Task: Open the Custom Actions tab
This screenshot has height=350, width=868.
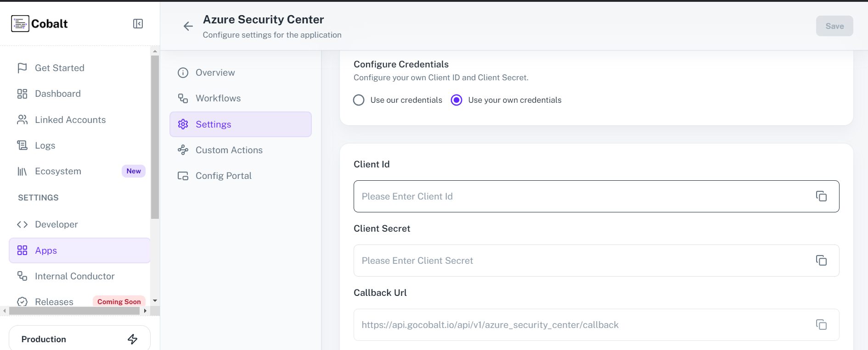Action: pyautogui.click(x=241, y=150)
